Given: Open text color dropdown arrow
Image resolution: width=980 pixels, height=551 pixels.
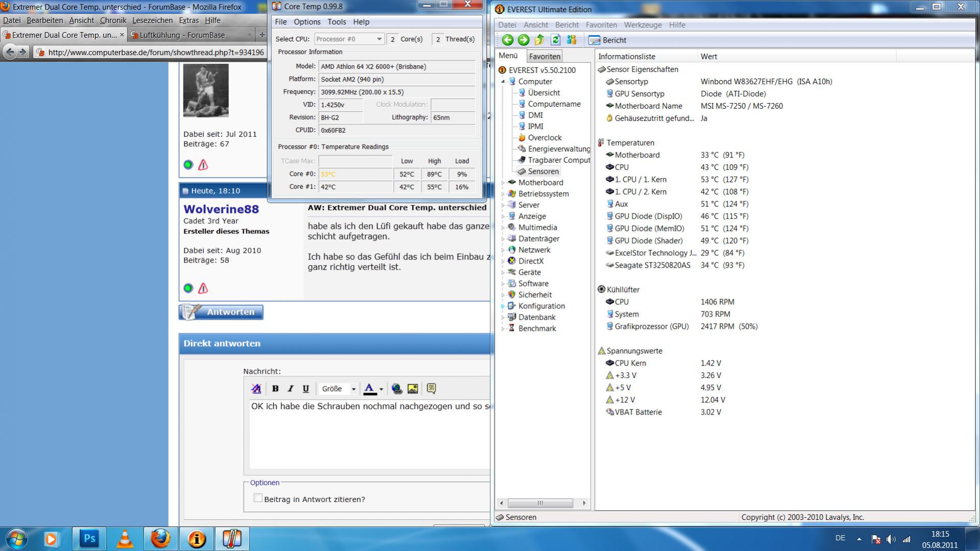Looking at the screenshot, I should (381, 389).
